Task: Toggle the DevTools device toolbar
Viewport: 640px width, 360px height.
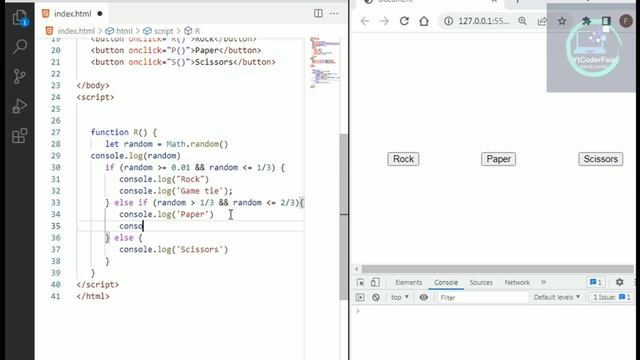Action: tap(375, 282)
